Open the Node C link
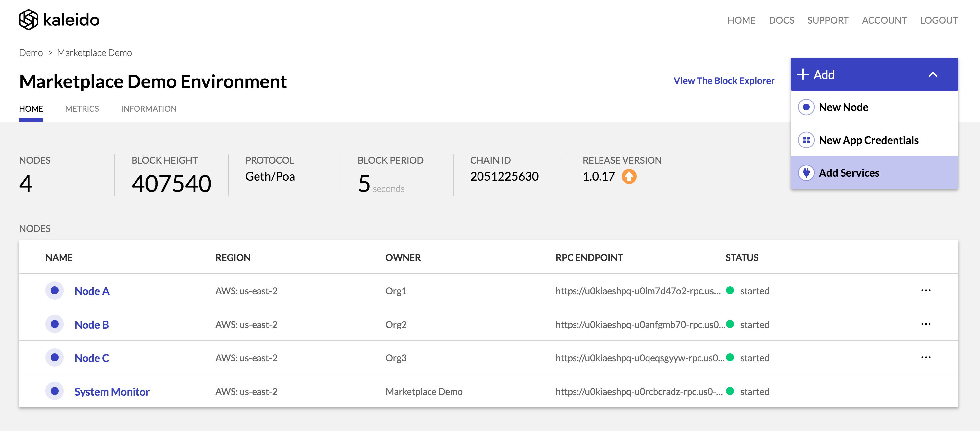 (x=92, y=358)
